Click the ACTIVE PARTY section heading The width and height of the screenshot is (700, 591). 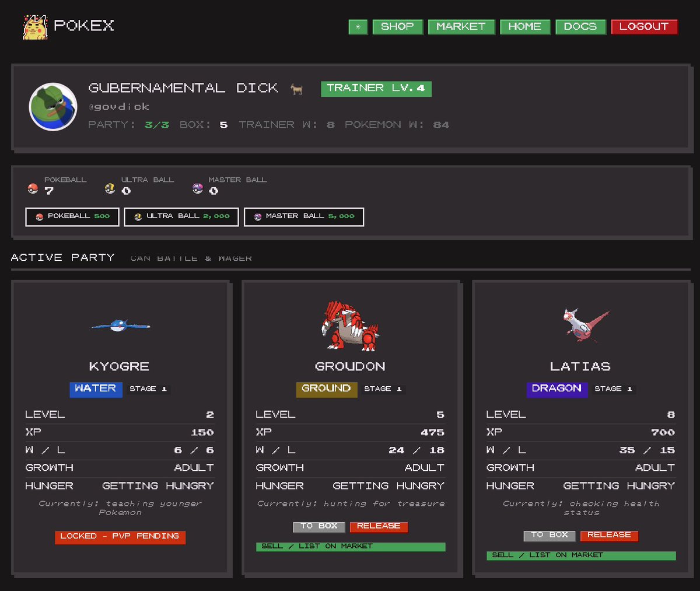(63, 257)
